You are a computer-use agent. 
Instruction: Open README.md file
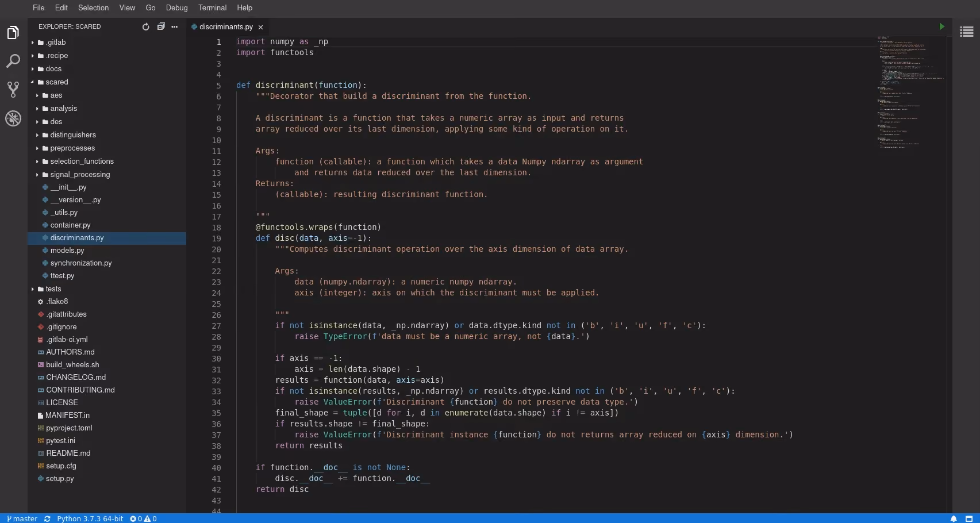tap(107, 453)
